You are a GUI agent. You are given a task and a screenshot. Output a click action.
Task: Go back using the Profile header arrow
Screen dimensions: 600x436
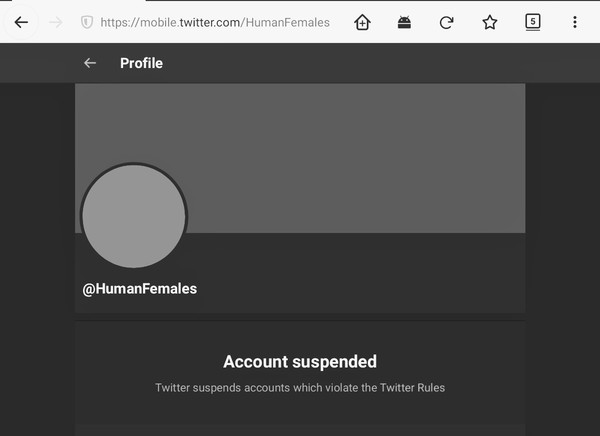90,63
